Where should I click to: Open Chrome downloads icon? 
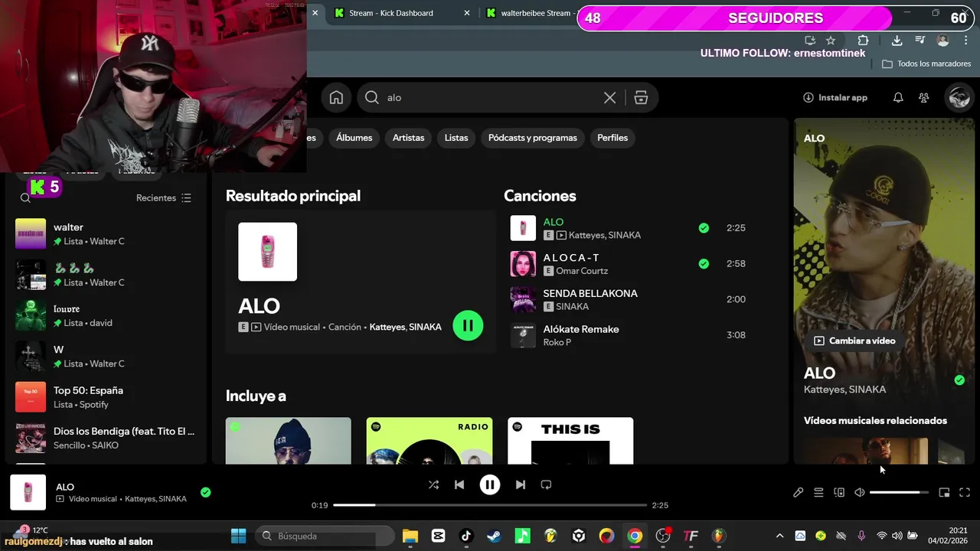[897, 41]
